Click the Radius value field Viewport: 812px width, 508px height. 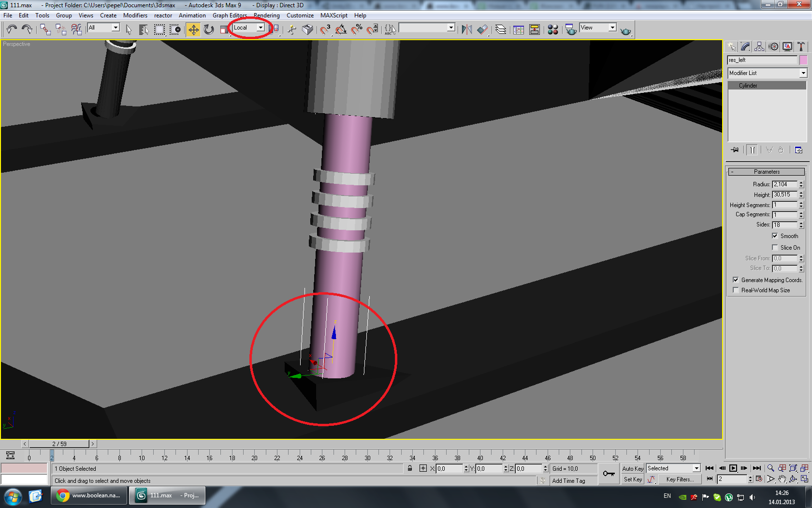(784, 184)
